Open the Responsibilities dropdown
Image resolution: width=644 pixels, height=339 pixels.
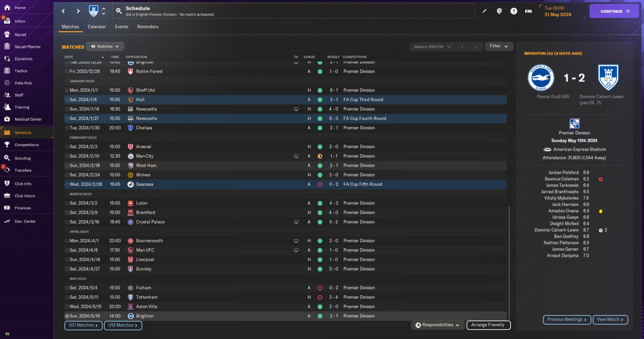coord(437,325)
